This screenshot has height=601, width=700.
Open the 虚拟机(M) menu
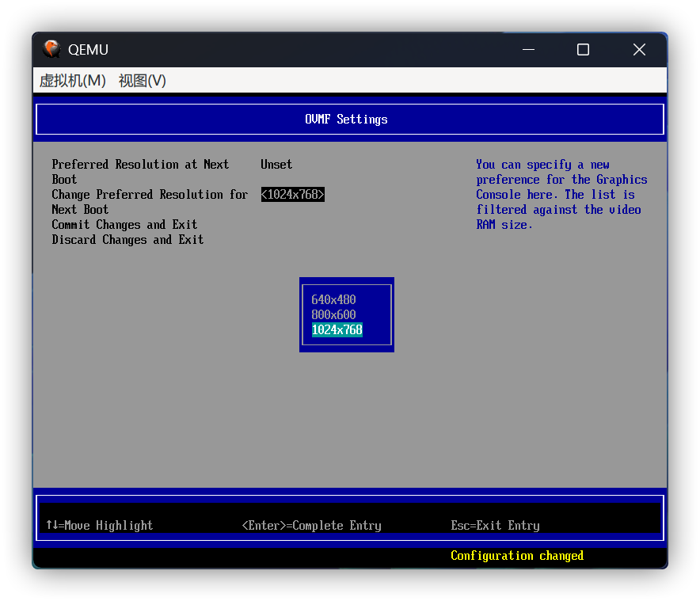point(73,81)
